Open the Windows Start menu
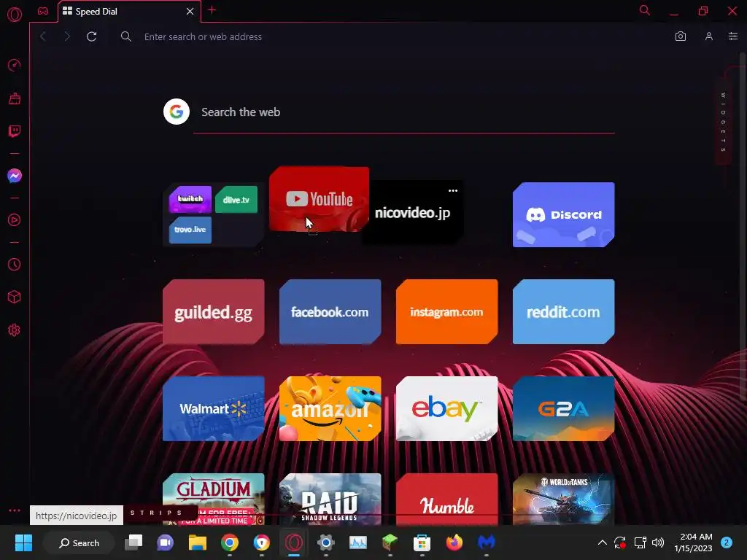747x560 pixels. 23,542
